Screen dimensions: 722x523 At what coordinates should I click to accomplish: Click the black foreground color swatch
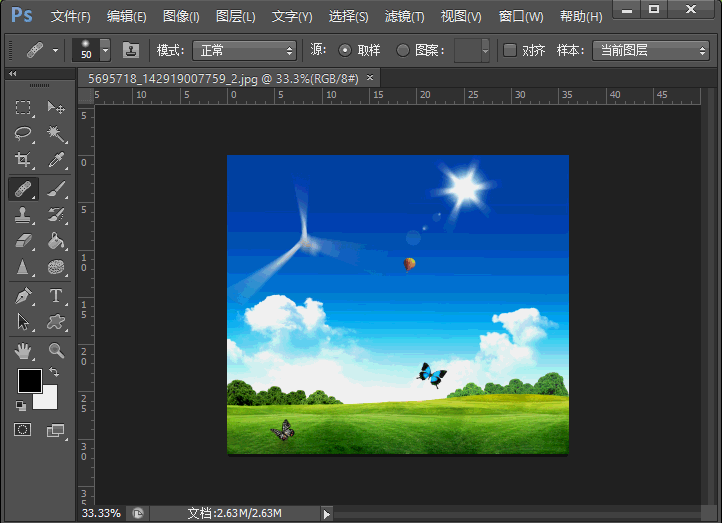tap(29, 381)
